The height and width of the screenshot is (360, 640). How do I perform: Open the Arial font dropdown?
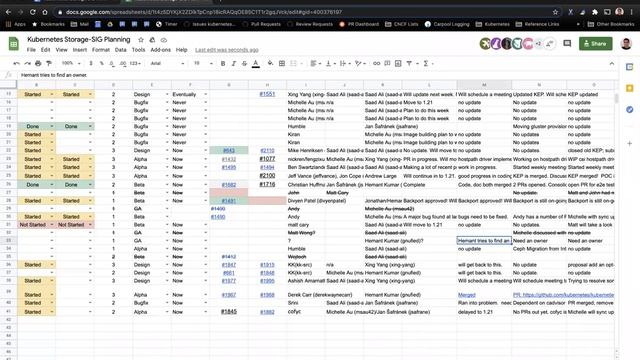click(167, 63)
